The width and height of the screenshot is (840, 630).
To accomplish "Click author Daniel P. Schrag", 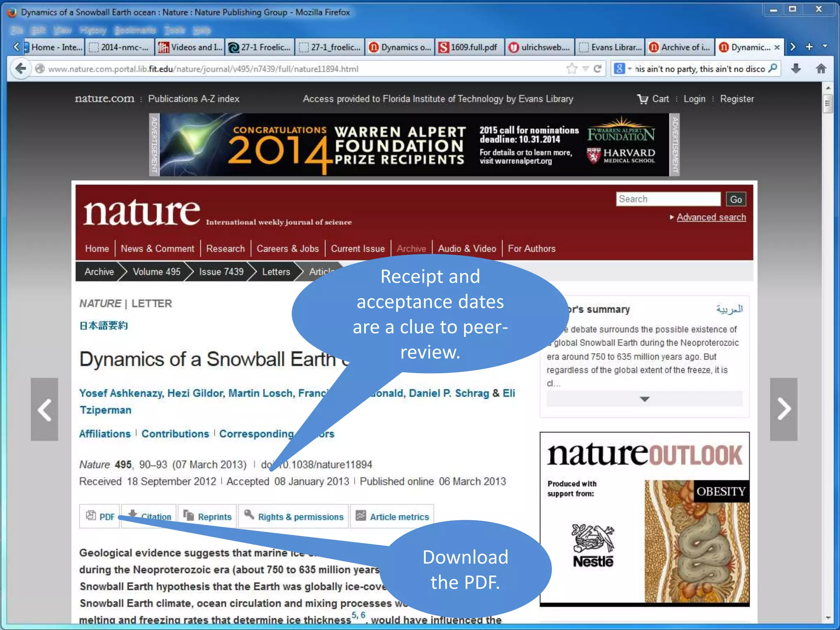I will [449, 393].
